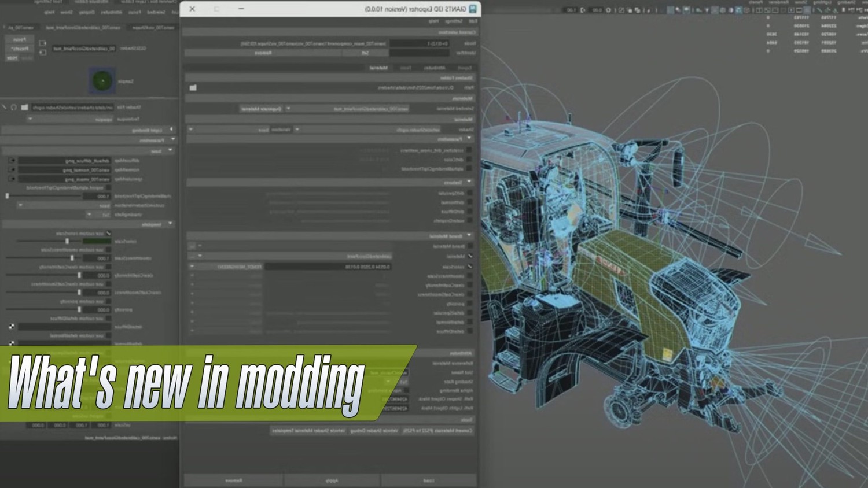Click the normalMap texture connection icon
Image resolution: width=868 pixels, height=488 pixels.
pos(12,170)
